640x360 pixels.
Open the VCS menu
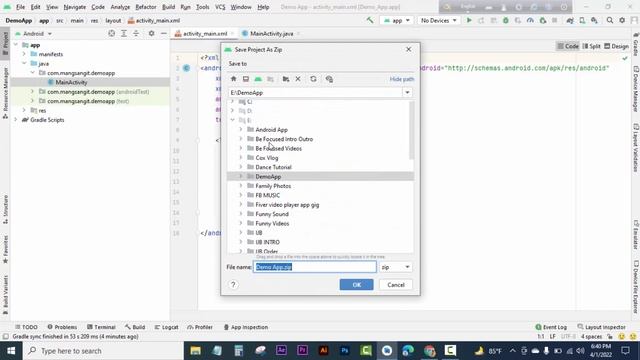(220, 7)
